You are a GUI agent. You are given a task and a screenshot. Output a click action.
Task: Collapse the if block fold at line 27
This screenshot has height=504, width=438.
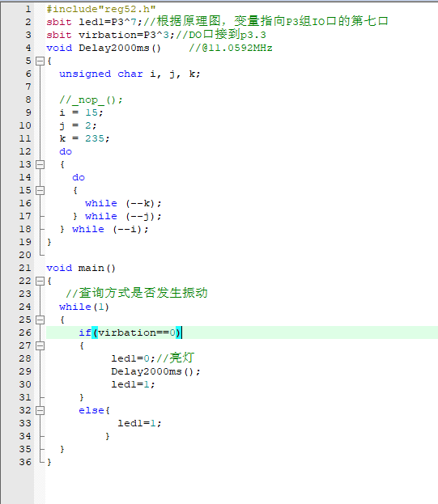click(40, 346)
